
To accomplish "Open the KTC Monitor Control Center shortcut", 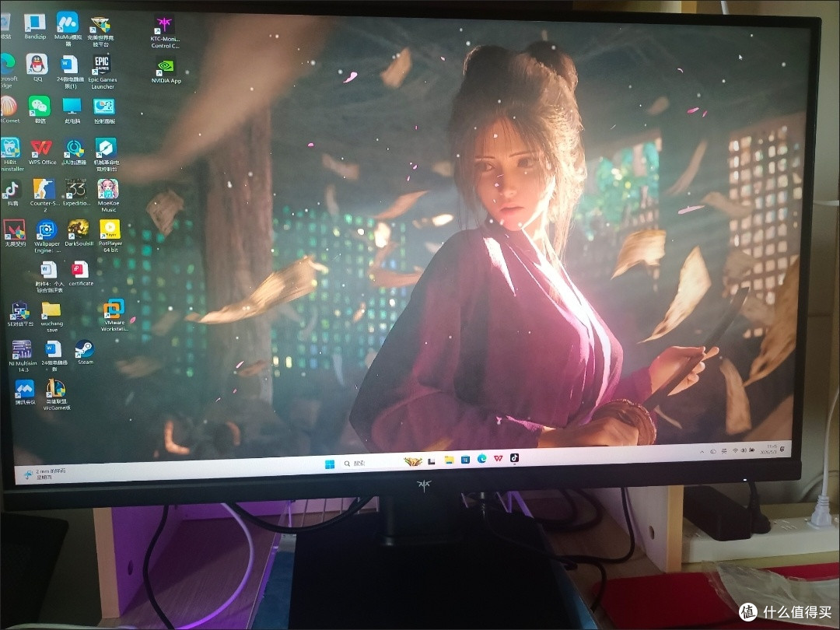I will pyautogui.click(x=164, y=31).
